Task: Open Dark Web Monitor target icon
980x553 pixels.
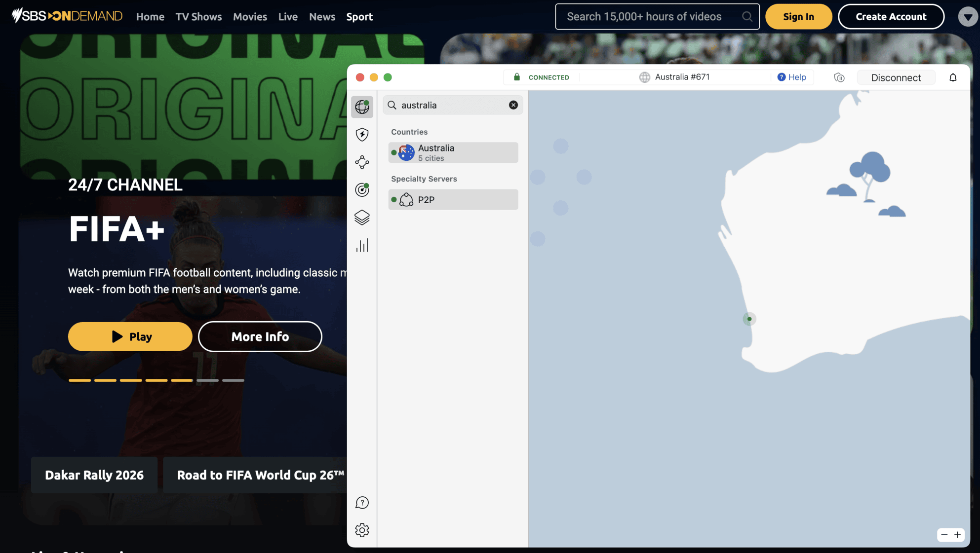Action: point(362,190)
